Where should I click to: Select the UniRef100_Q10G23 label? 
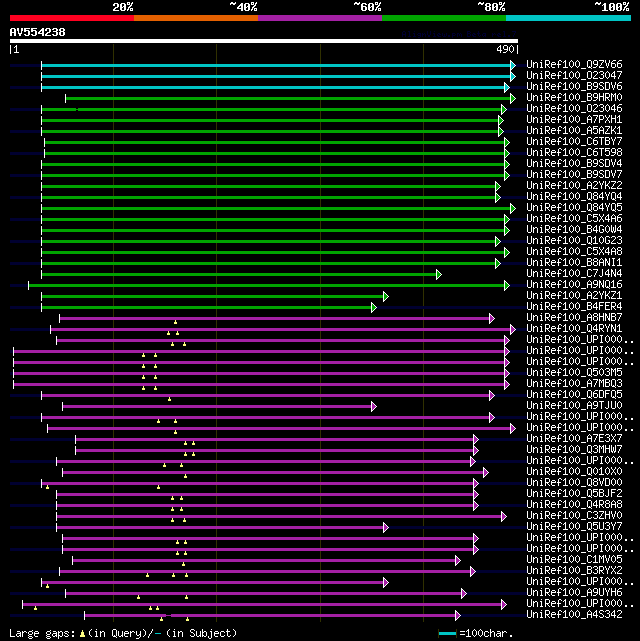coord(574,240)
